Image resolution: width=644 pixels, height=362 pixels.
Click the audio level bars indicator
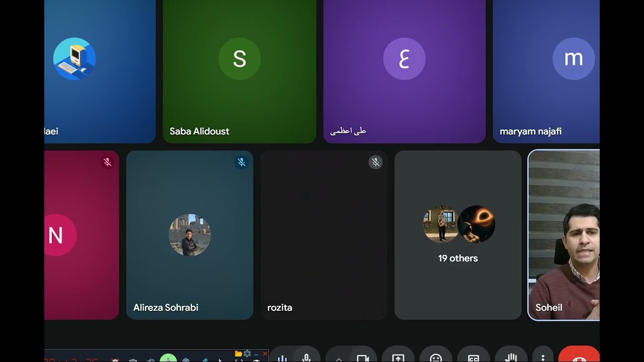click(282, 357)
